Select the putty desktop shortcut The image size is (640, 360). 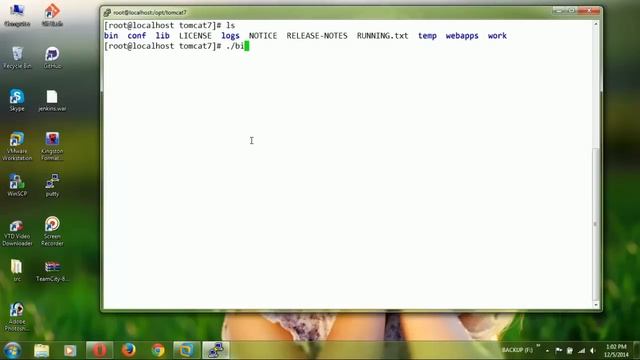52,185
